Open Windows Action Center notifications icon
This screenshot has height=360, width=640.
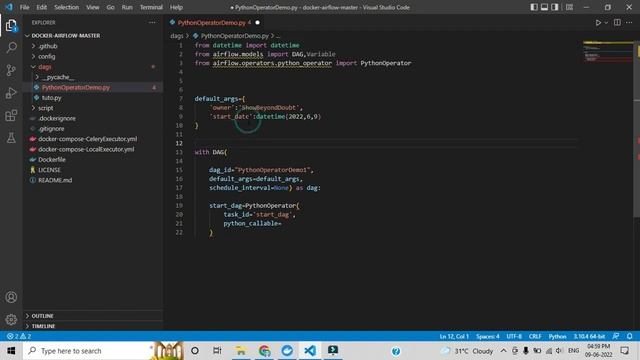(624, 351)
